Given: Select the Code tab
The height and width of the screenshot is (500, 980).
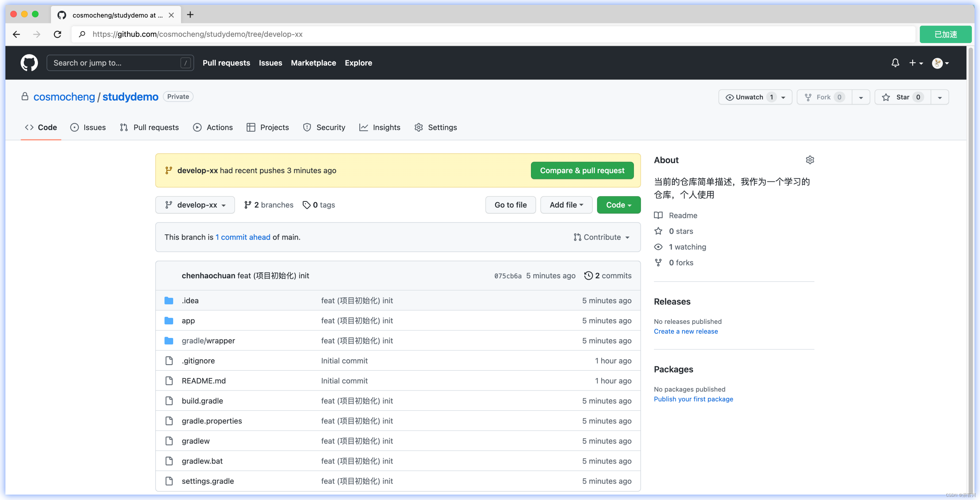Looking at the screenshot, I should [x=41, y=127].
